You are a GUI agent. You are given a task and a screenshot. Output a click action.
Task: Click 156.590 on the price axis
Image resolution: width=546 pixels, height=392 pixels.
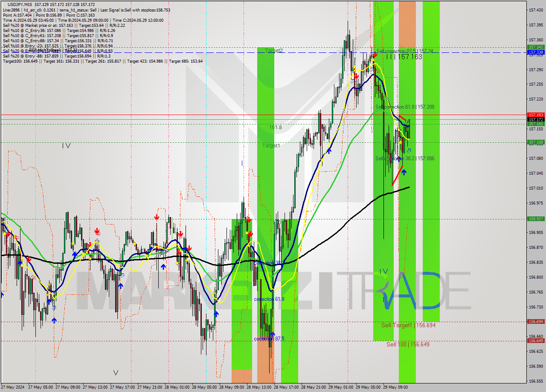(x=536, y=366)
